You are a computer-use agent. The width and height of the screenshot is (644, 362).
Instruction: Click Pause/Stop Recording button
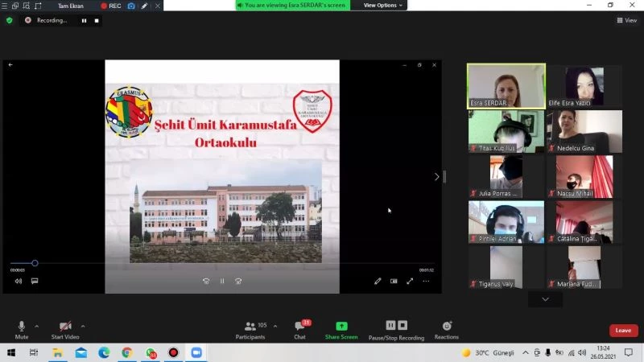(396, 327)
